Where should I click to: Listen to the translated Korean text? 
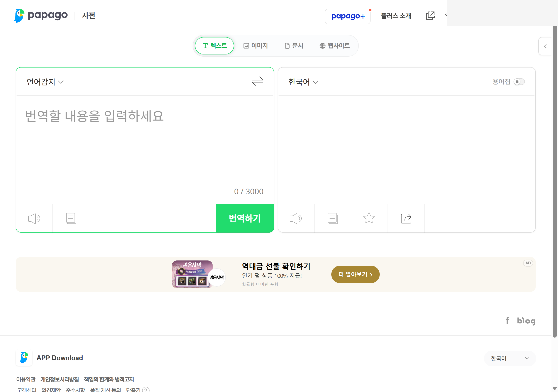pyautogui.click(x=296, y=218)
